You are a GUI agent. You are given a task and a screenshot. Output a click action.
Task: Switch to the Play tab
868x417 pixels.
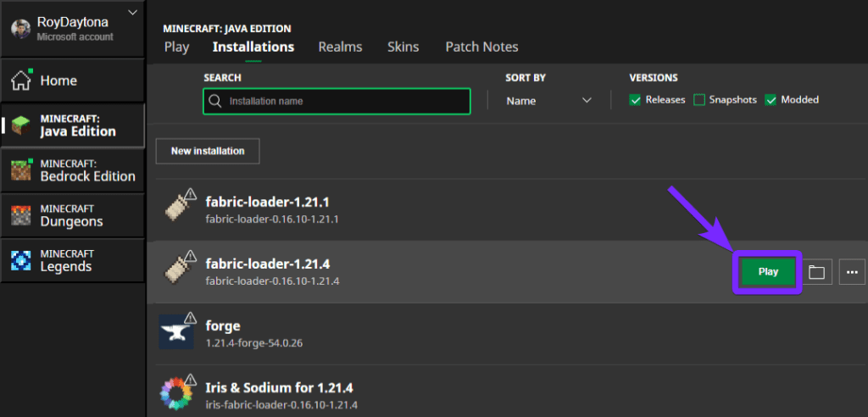pyautogui.click(x=176, y=47)
